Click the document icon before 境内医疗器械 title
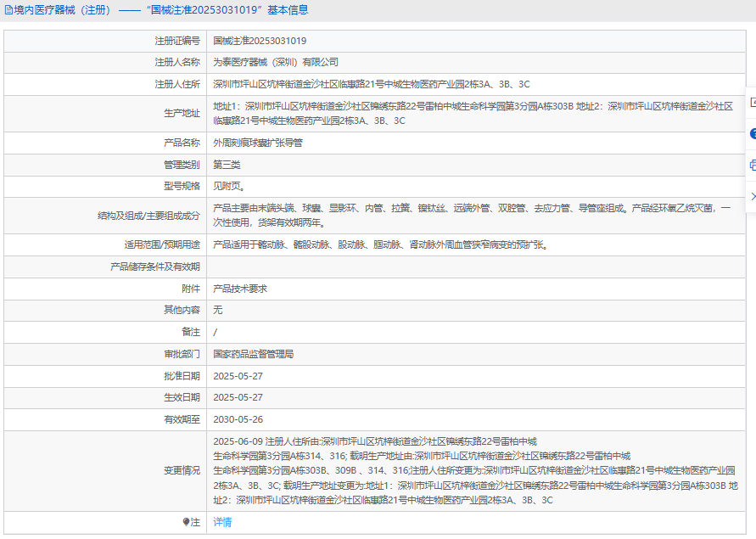The width and height of the screenshot is (756, 539). point(8,10)
